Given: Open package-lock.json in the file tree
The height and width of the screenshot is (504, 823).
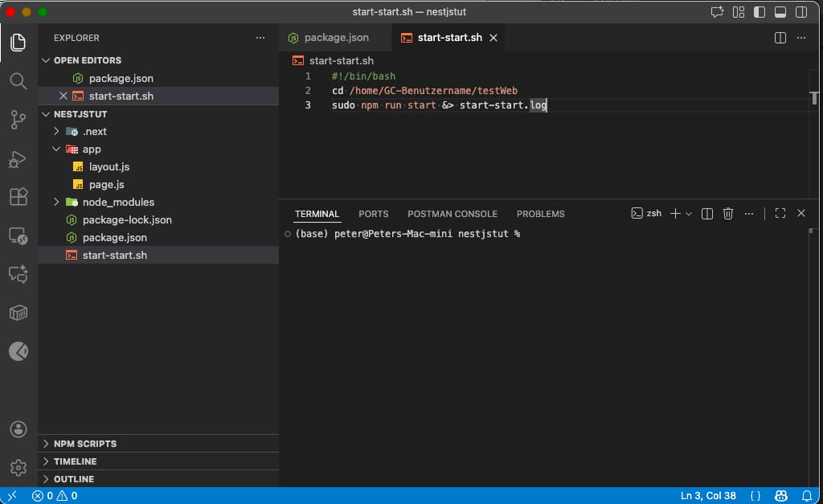Looking at the screenshot, I should pyautogui.click(x=127, y=220).
